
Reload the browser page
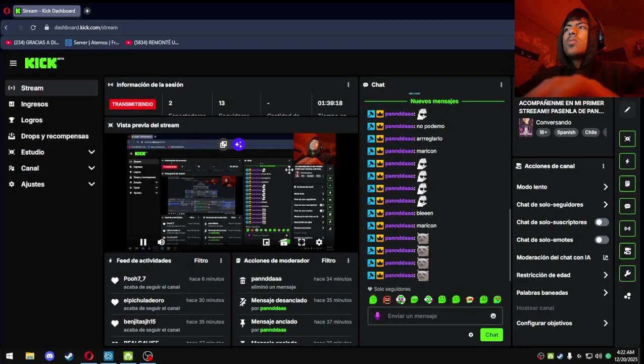point(33,28)
